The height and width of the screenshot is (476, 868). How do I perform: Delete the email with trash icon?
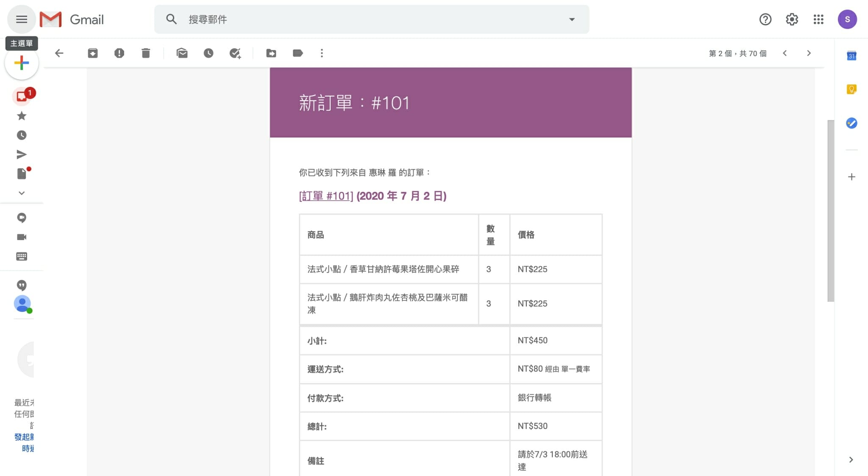coord(146,53)
